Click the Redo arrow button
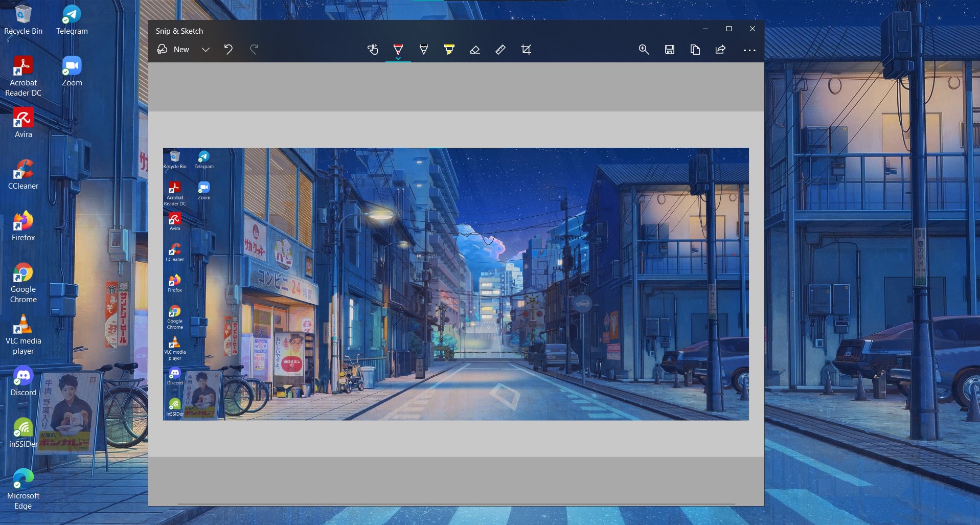Image resolution: width=980 pixels, height=525 pixels. pos(254,50)
